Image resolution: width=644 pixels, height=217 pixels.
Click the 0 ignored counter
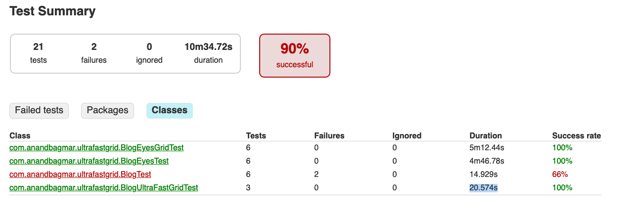tap(149, 53)
